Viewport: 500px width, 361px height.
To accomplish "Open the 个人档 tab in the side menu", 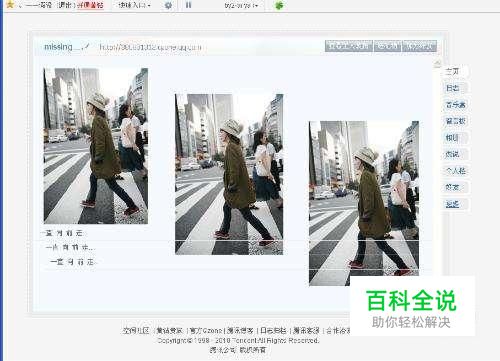I will point(455,171).
